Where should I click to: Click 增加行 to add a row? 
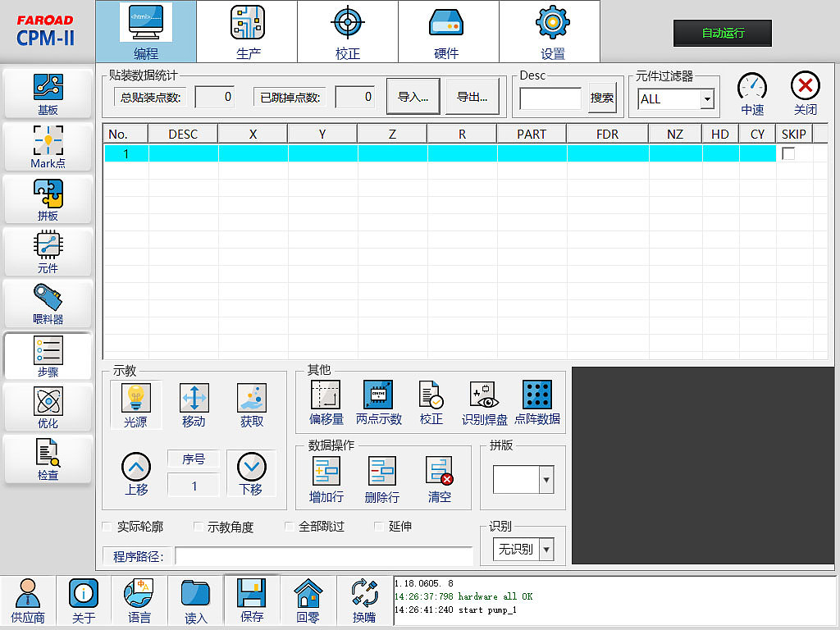coord(326,479)
